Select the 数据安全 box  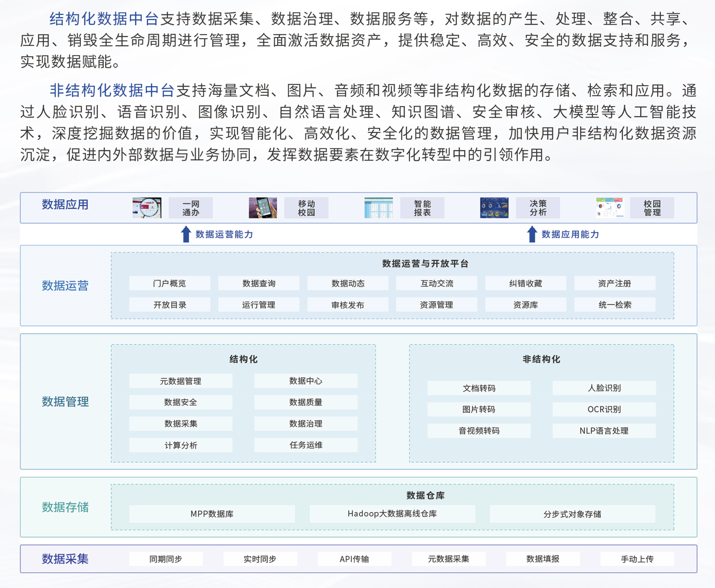(180, 402)
